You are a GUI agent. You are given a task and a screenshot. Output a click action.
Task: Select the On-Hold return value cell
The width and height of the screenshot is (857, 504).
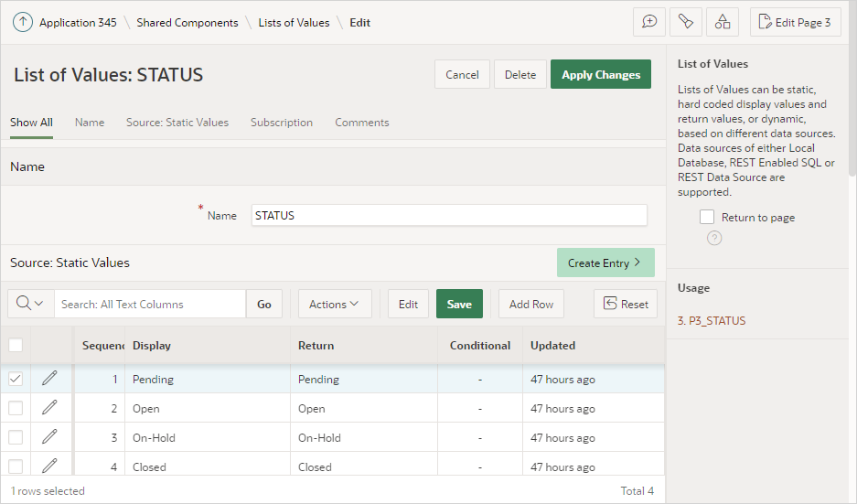point(364,437)
